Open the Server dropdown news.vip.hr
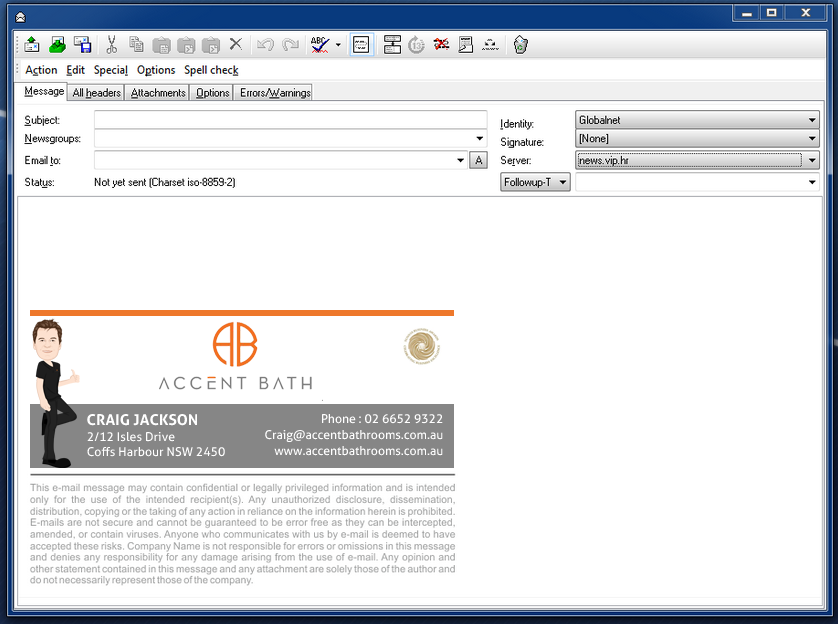838x624 pixels. coord(697,160)
